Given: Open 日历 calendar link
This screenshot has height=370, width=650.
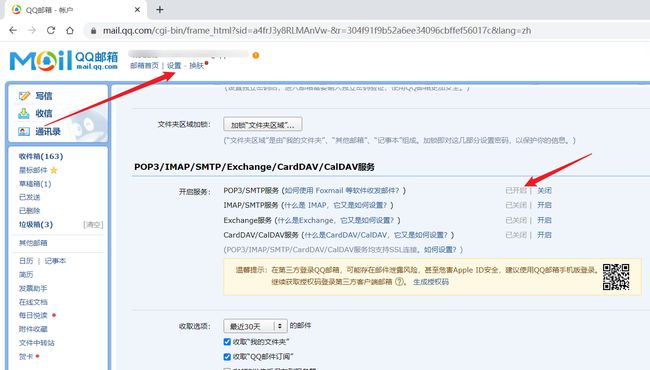Looking at the screenshot, I should point(26,261).
